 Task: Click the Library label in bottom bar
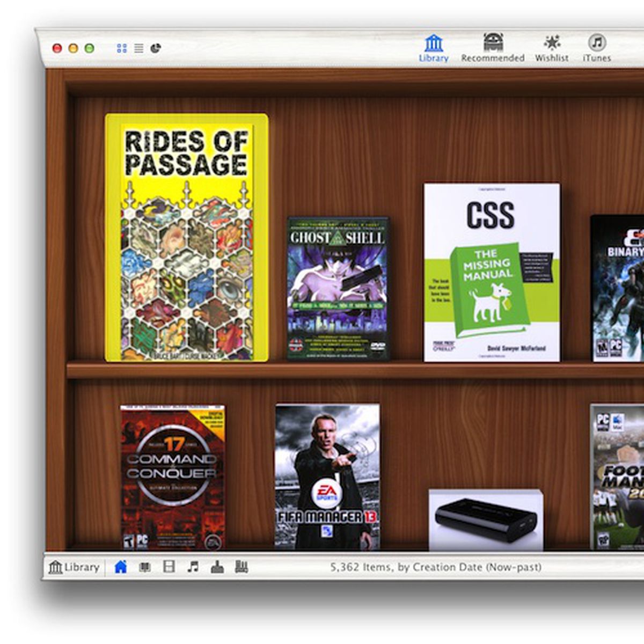(74, 567)
